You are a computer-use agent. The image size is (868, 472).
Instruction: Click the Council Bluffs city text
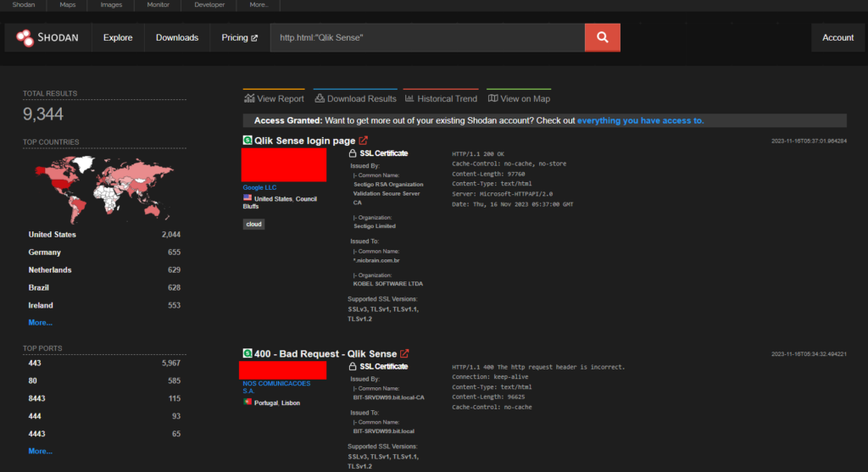(280, 203)
